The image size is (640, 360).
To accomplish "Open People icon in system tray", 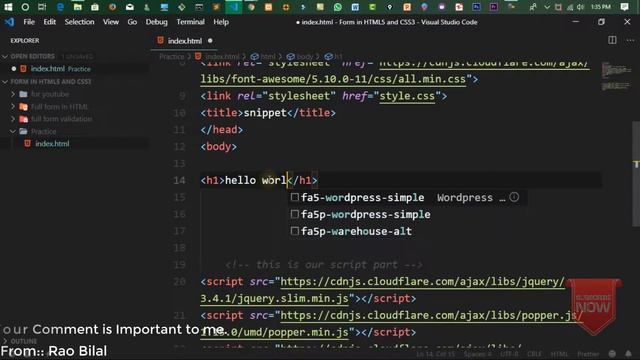I will click(x=533, y=7).
